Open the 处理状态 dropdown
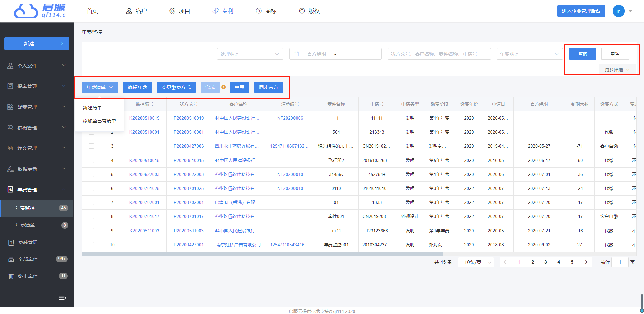The image size is (644, 314). [250, 54]
